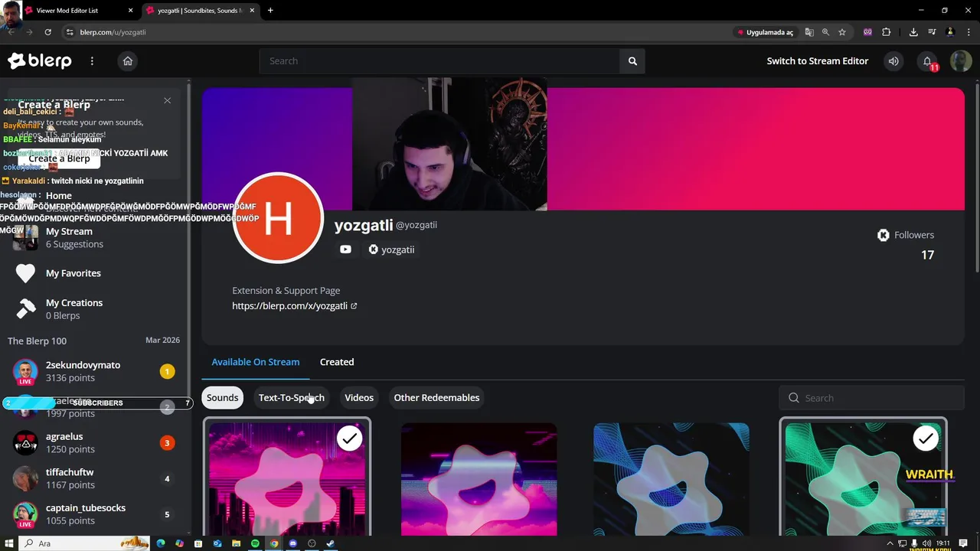Open 2sekundovymato leaderboard entry
Screen dimensions: 980x551
[96, 371]
